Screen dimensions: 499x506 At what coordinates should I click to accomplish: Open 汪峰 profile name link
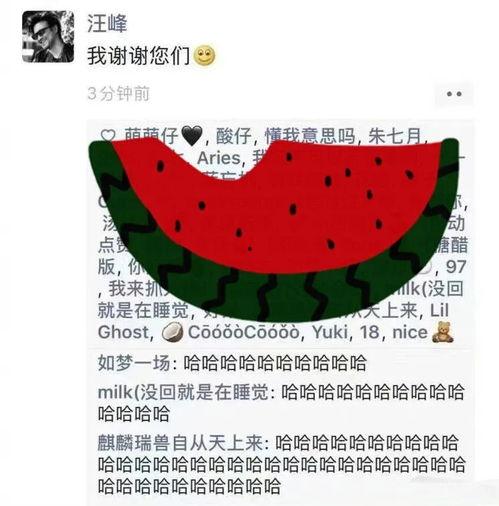pos(107,23)
